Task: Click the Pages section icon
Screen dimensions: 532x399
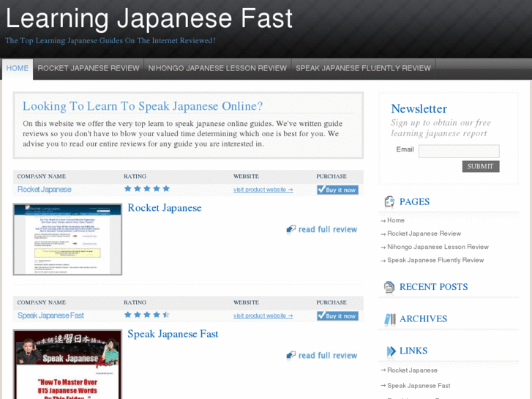Action: tap(389, 202)
